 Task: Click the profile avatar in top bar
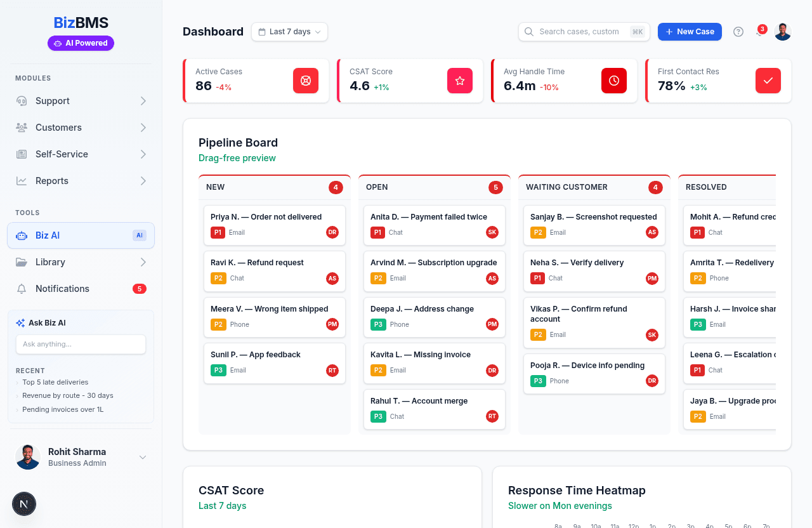(783, 32)
